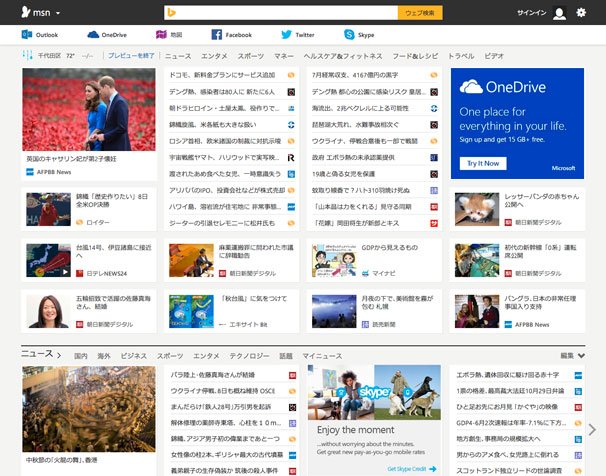Select the 国内 news subtab
The height and width of the screenshot is (476, 606).
click(81, 356)
